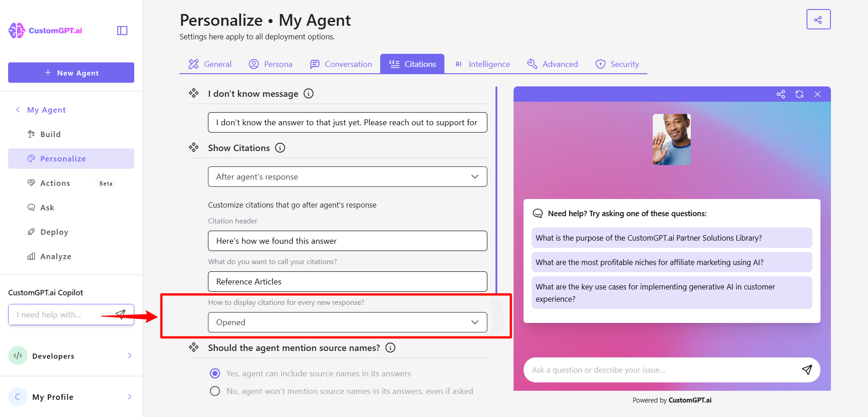Image resolution: width=868 pixels, height=417 pixels.
Task: Click the Developers code icon
Action: pyautogui.click(x=18, y=355)
